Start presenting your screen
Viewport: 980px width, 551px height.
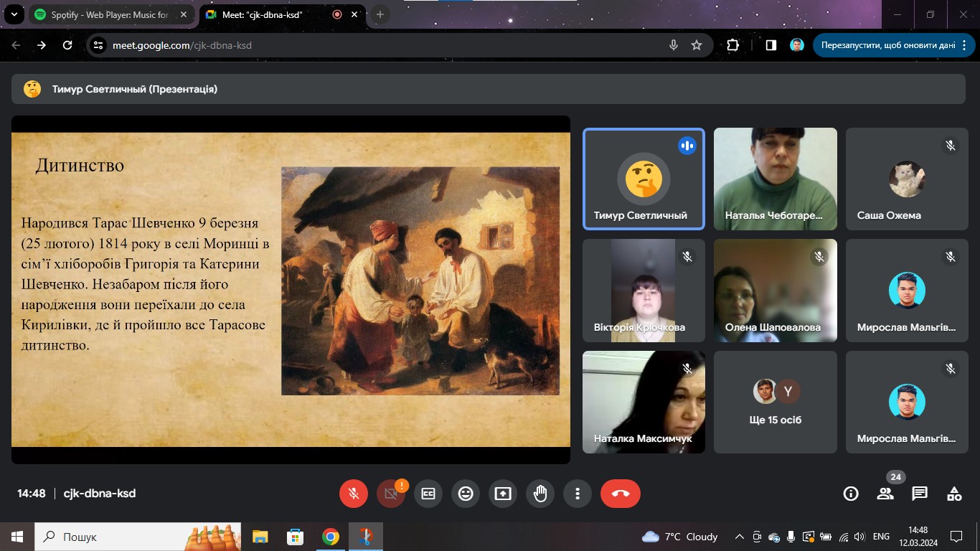click(503, 494)
